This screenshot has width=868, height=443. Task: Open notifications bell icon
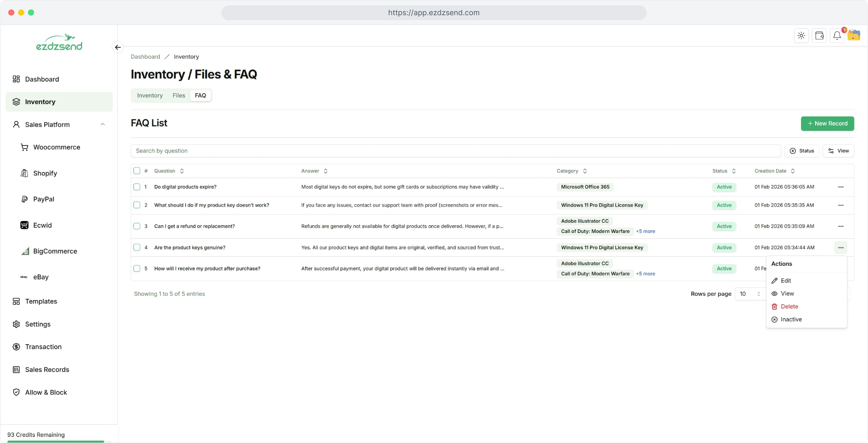point(837,36)
